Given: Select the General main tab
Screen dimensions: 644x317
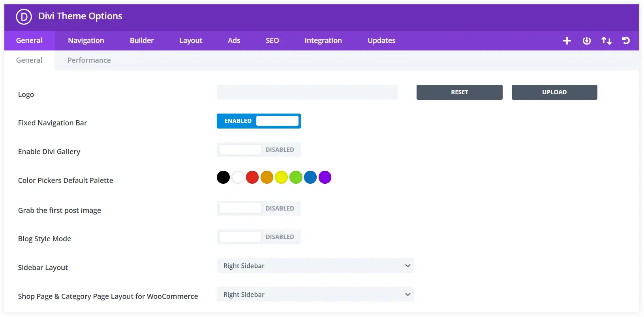Looking at the screenshot, I should (29, 41).
